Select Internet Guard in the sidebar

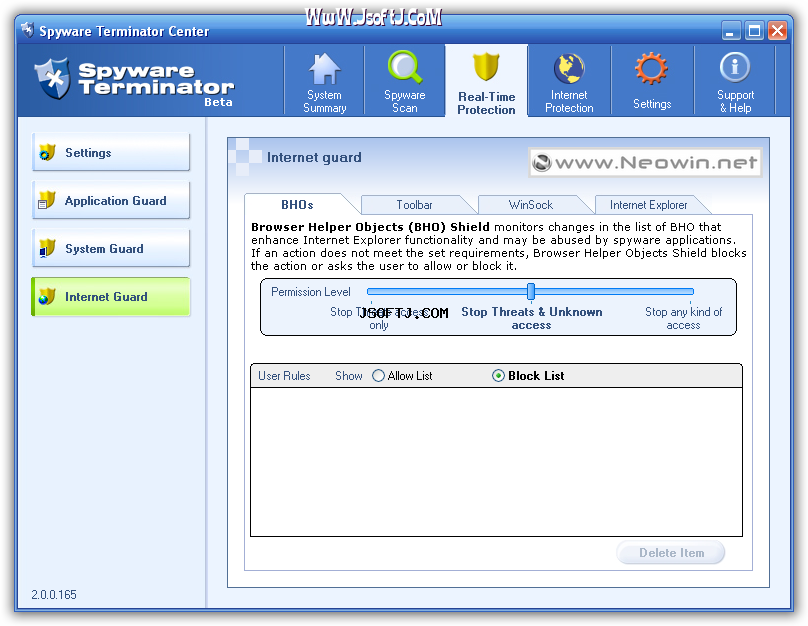click(111, 297)
